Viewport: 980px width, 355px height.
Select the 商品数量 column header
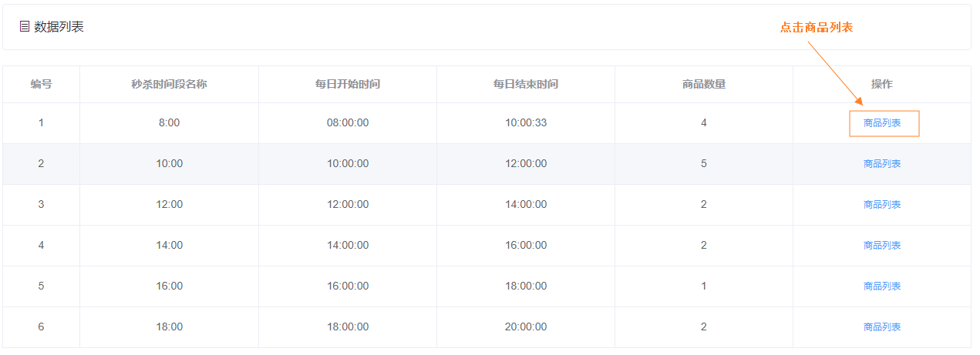(704, 85)
